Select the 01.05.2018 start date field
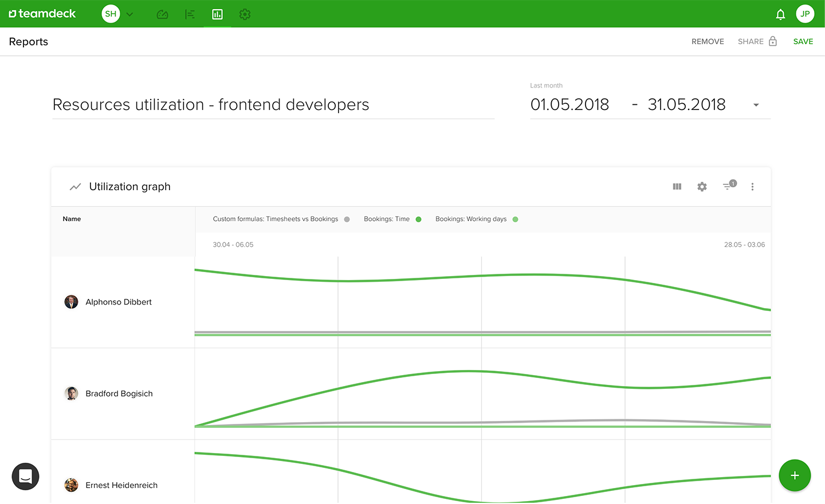The image size is (825, 504). [x=569, y=105]
